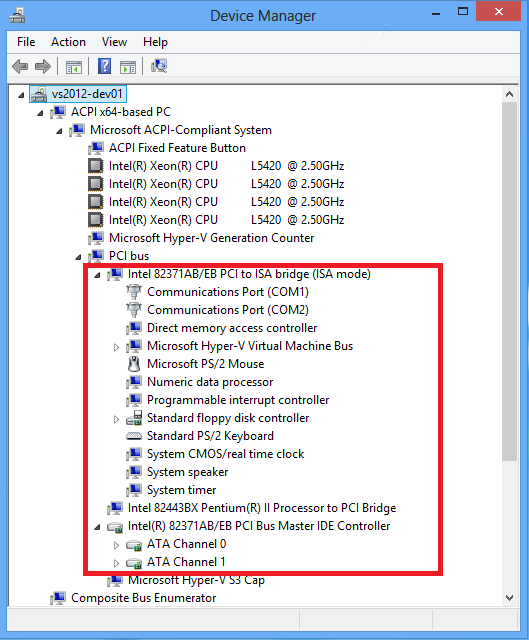The image size is (529, 640).
Task: Click the Microsoft PS/2 Mouse icon
Action: pyautogui.click(x=133, y=364)
